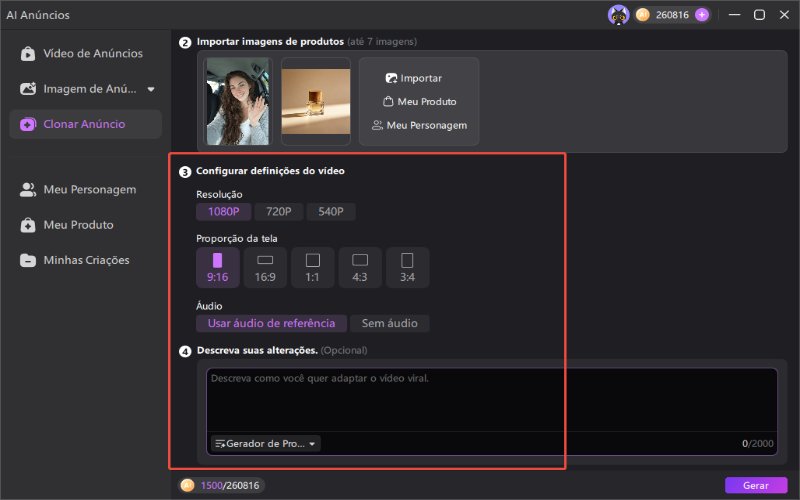Image resolution: width=800 pixels, height=500 pixels.
Task: Click Meu Personagem in the import box
Action: 419,125
